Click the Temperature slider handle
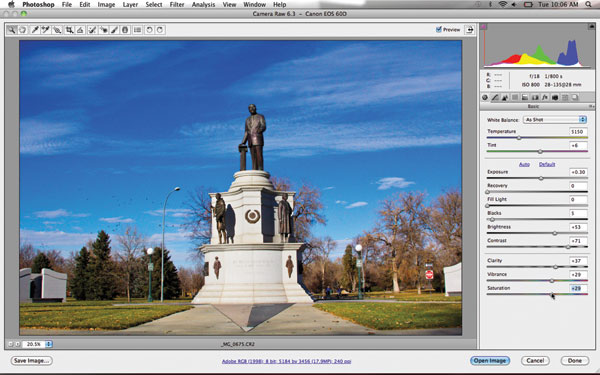 tap(519, 138)
